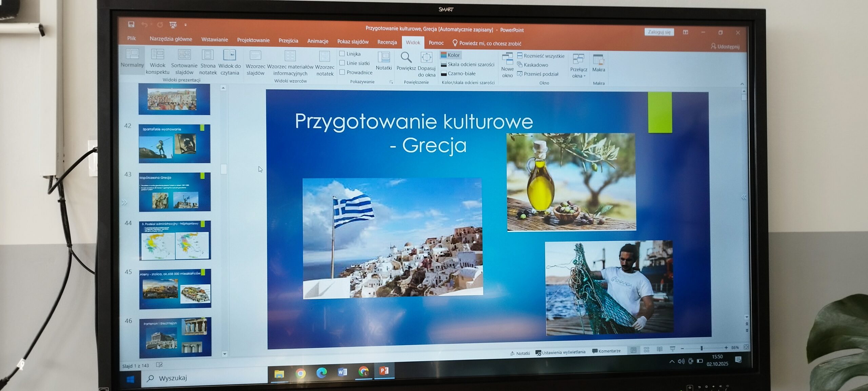The width and height of the screenshot is (868, 391).
Task: Check the Prowadnice guides checkbox
Action: tap(342, 72)
